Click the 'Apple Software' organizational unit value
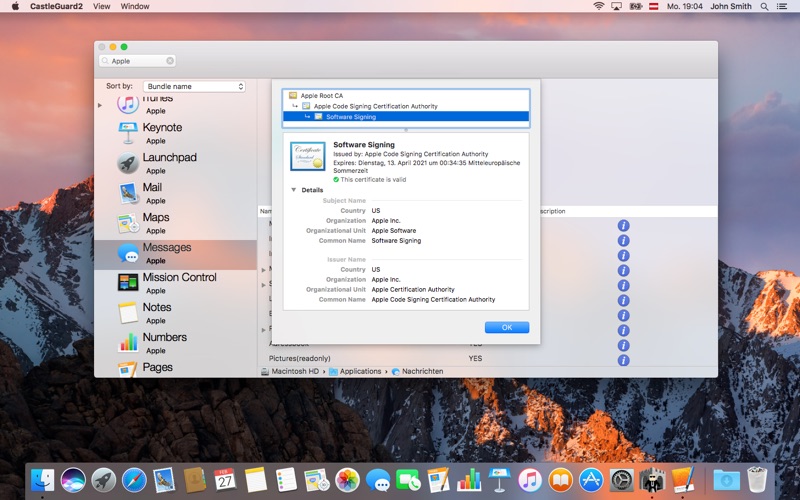 coord(393,231)
